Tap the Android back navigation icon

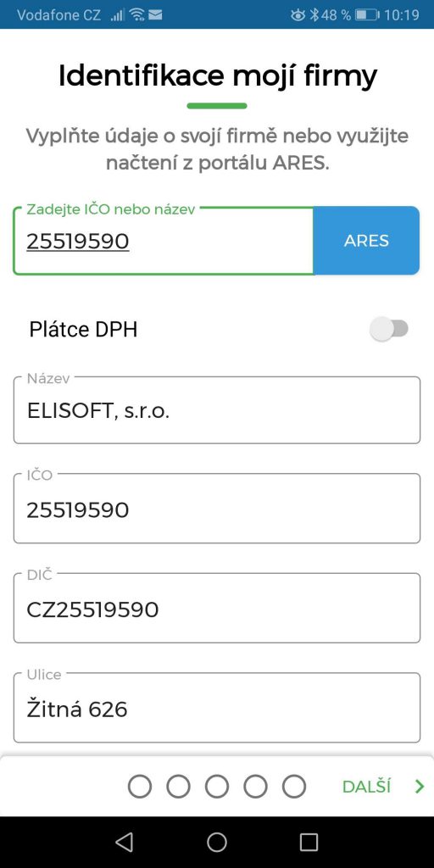click(x=124, y=842)
